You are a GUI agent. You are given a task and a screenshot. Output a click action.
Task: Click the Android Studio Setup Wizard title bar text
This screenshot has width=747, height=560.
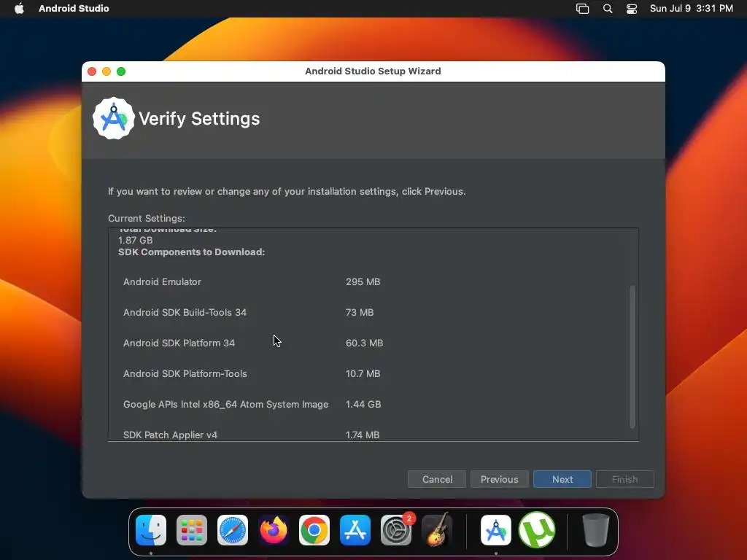pos(373,71)
